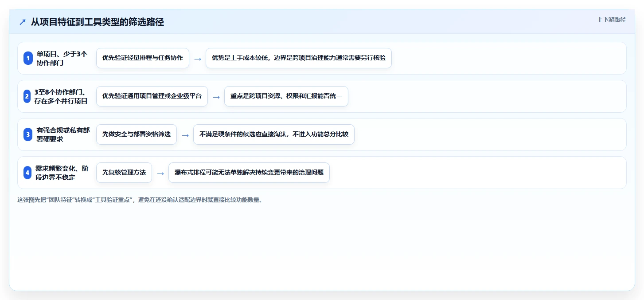The image size is (644, 300).
Task: Click the box starting 不满足硬条件的候选应直接淘汰
Action: point(274,134)
